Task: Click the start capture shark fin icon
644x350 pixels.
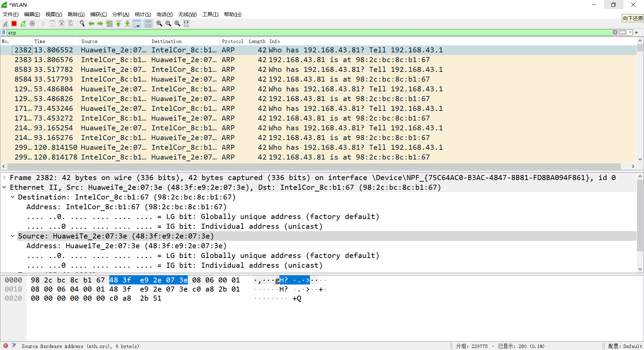Action: click(5, 24)
